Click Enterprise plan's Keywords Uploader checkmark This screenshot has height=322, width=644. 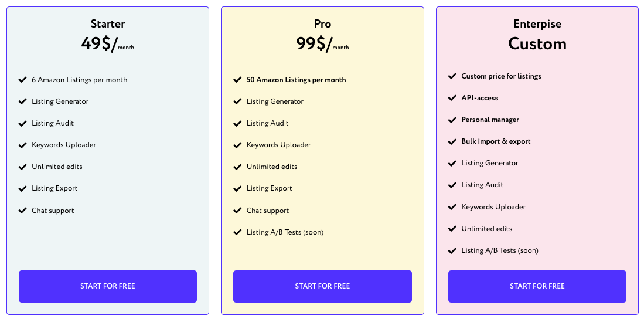click(452, 206)
